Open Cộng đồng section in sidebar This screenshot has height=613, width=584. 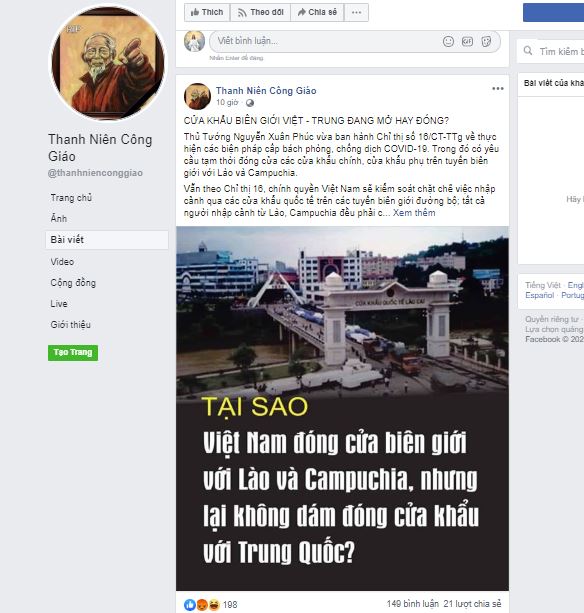click(x=73, y=283)
